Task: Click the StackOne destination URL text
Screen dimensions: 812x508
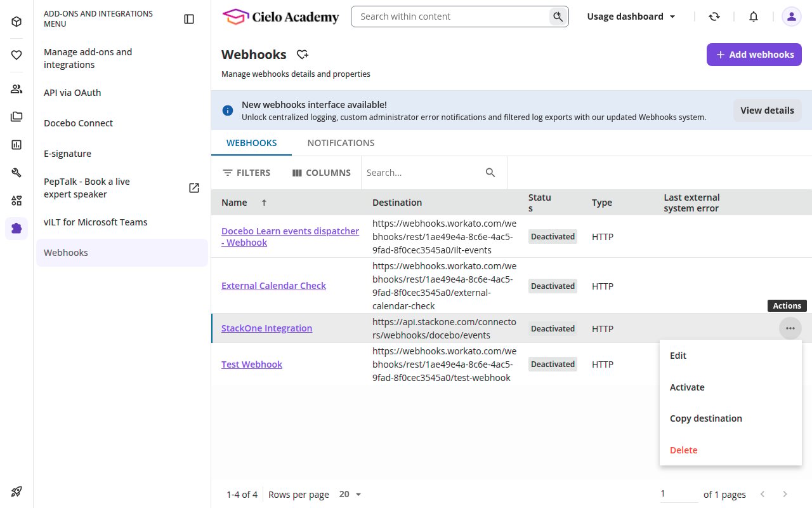Action: click(444, 328)
